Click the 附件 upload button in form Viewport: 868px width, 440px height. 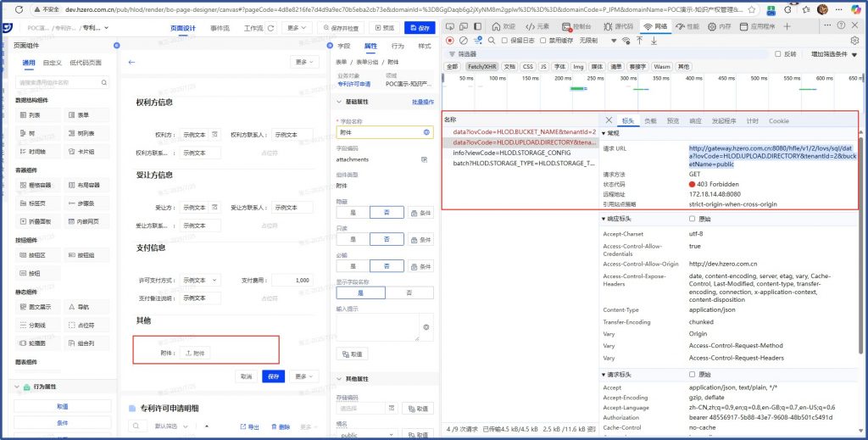tap(194, 353)
